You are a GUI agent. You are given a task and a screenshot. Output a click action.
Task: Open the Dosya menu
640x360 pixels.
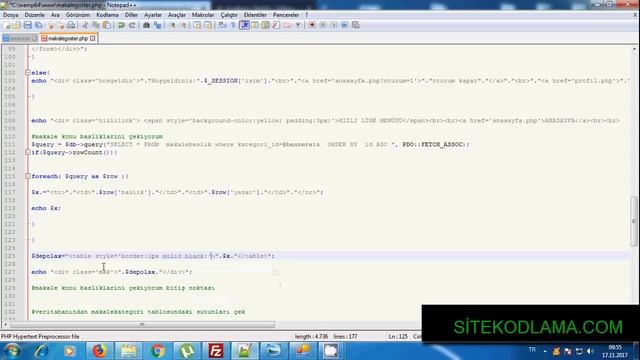click(11, 15)
